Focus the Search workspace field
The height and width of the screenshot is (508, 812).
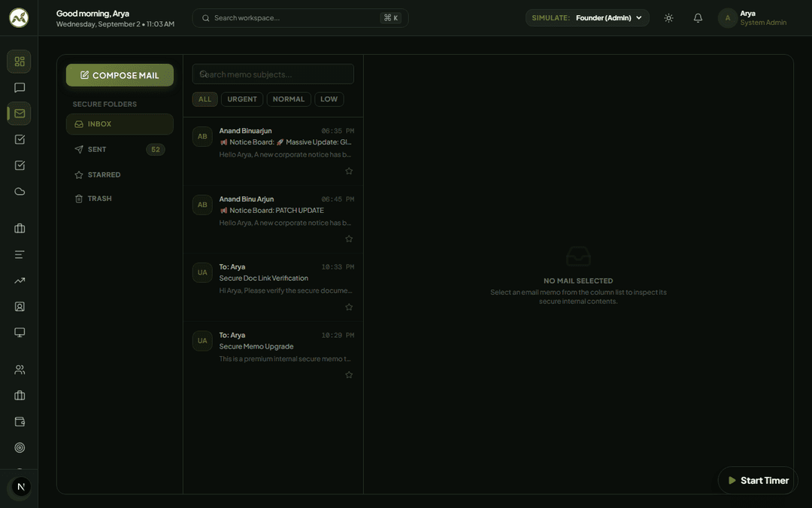[x=300, y=18]
